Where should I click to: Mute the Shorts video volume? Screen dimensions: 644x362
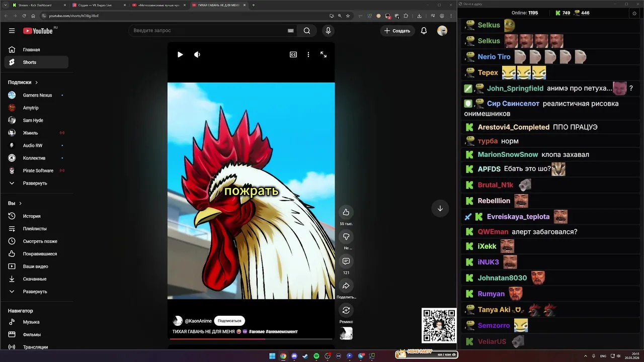point(197,54)
